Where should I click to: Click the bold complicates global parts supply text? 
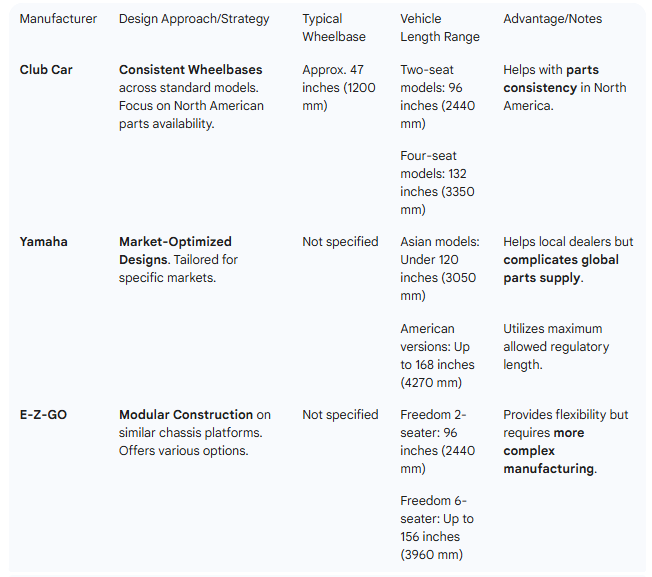[560, 268]
